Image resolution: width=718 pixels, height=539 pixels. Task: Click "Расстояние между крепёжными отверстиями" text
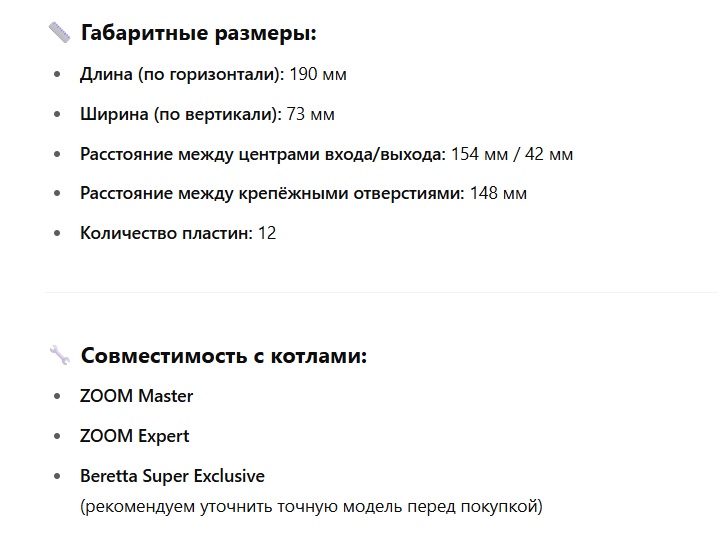(x=272, y=193)
